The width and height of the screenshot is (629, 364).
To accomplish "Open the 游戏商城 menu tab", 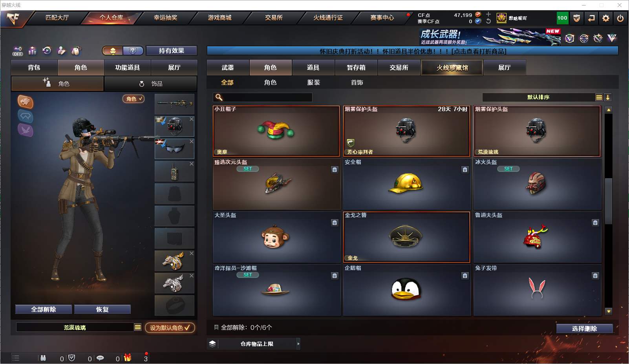I will click(x=219, y=18).
